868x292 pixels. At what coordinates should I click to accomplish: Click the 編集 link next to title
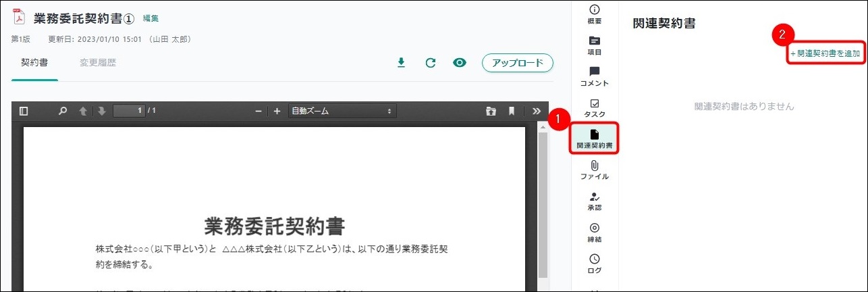151,18
